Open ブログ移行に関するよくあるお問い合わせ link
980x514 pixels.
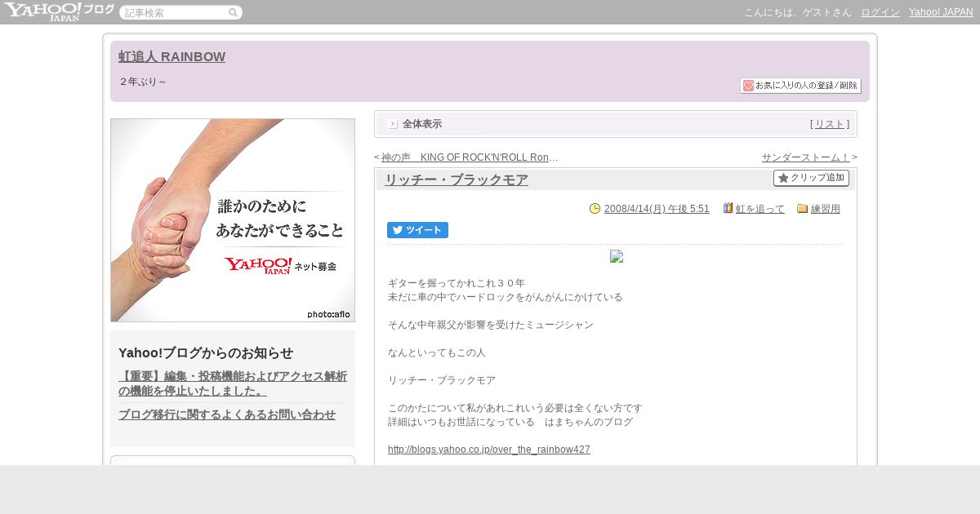point(227,414)
